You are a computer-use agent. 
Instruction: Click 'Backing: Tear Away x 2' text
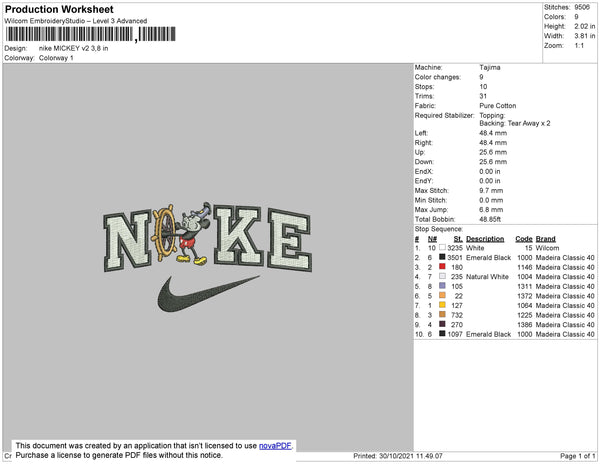coord(515,123)
